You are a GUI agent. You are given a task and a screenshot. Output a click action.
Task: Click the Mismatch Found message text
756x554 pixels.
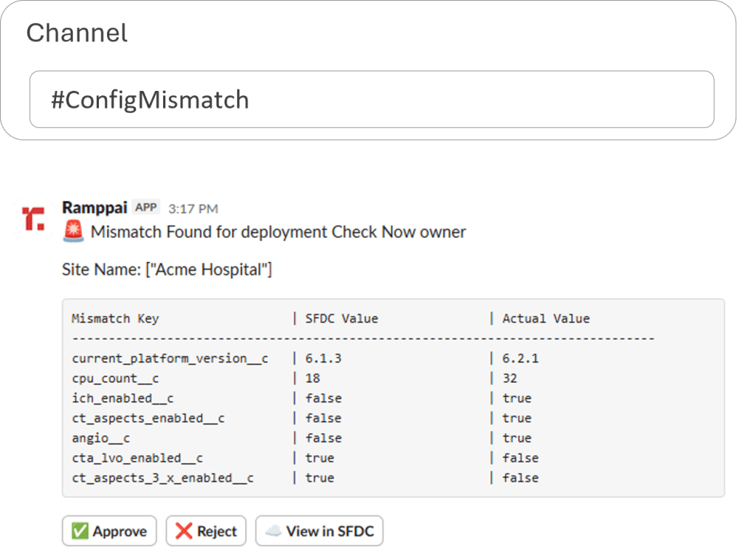point(278,232)
